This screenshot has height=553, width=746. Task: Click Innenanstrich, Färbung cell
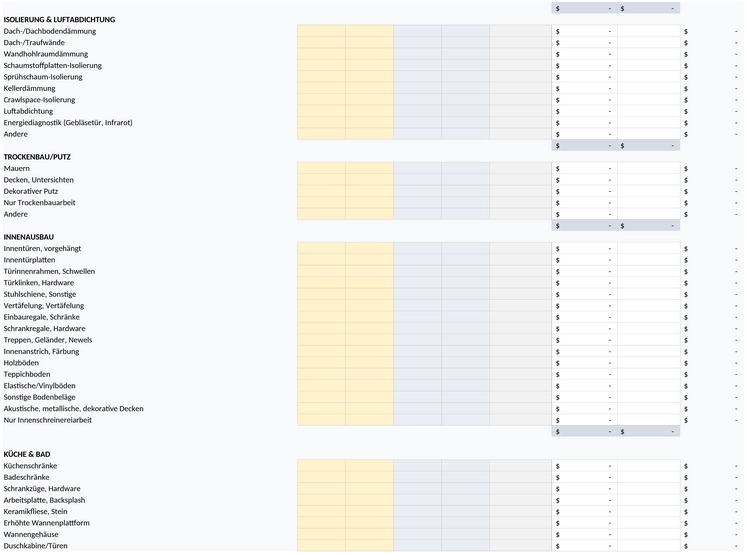[x=41, y=351]
